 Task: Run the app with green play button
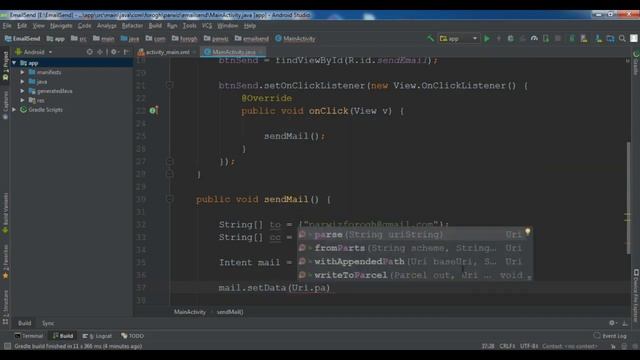tap(487, 38)
